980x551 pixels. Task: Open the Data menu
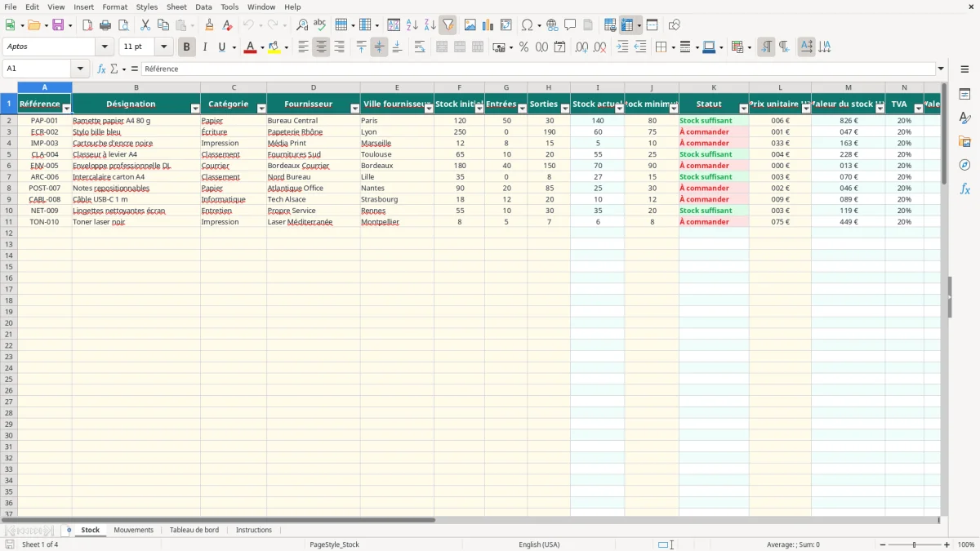pyautogui.click(x=203, y=7)
